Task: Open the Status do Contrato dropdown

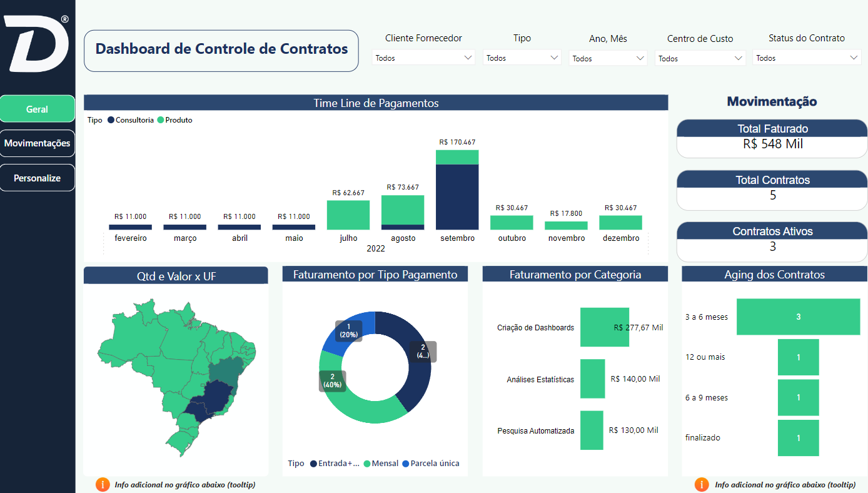Action: (807, 58)
